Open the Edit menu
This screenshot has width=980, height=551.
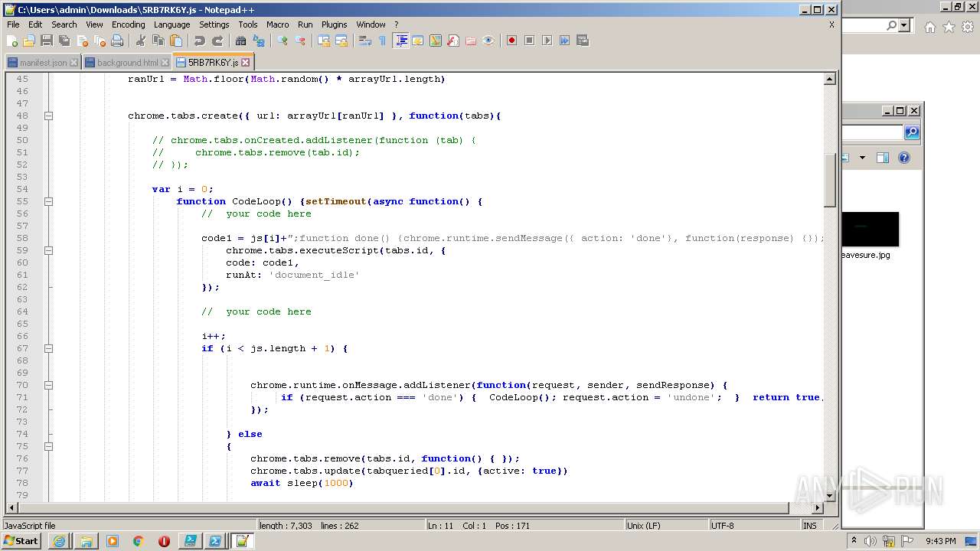click(x=35, y=24)
